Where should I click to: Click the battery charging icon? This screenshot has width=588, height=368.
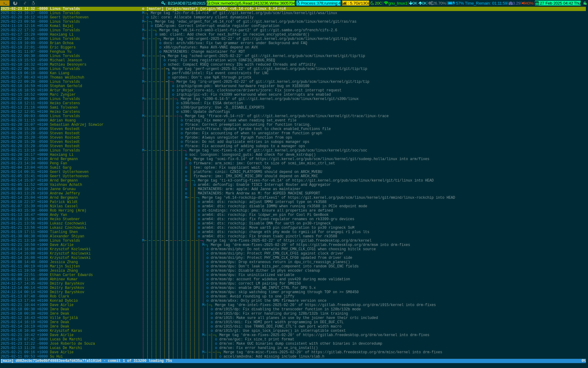[451, 3]
